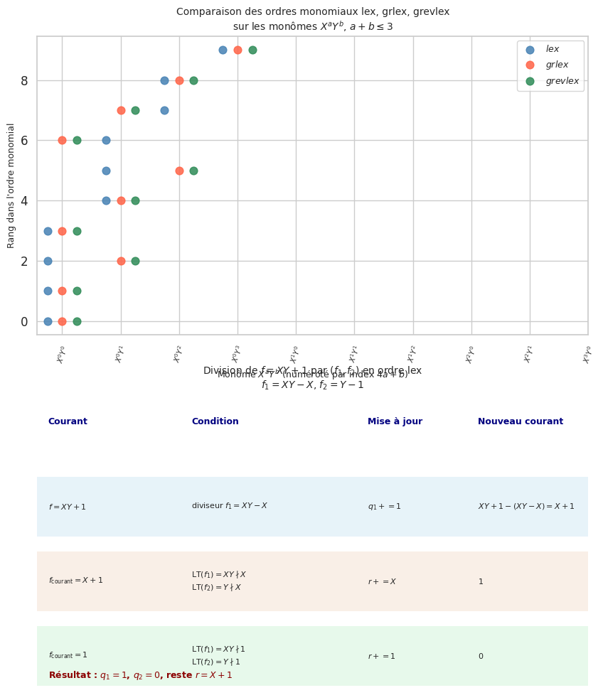Image resolution: width=603 pixels, height=700 pixels.
Task: Click the blue lex marker in the legend
Action: 530,50
